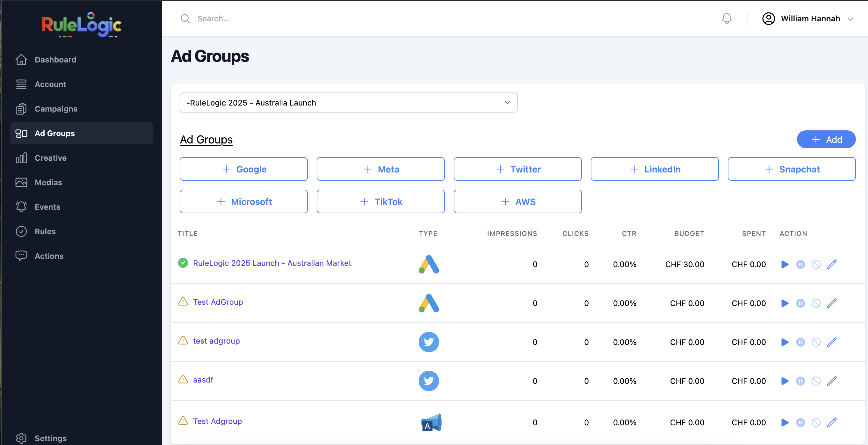Add a Microsoft ad group
The image size is (868, 445).
(x=244, y=201)
